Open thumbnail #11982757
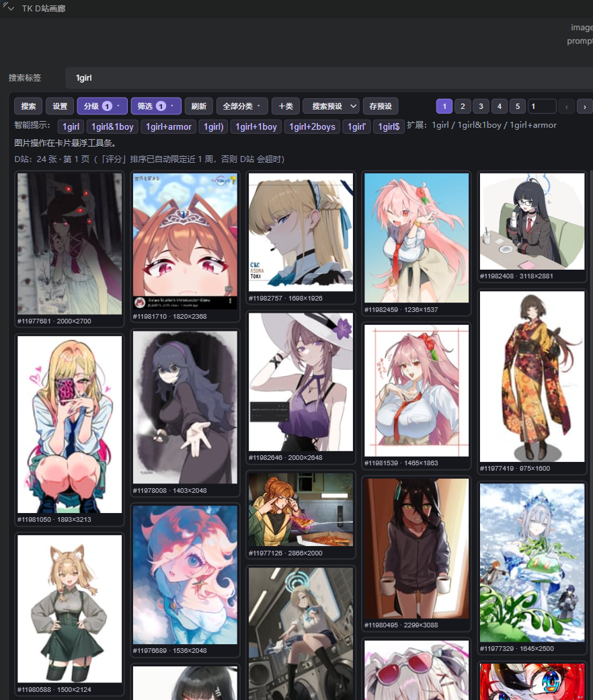The height and width of the screenshot is (700, 593). (x=301, y=232)
